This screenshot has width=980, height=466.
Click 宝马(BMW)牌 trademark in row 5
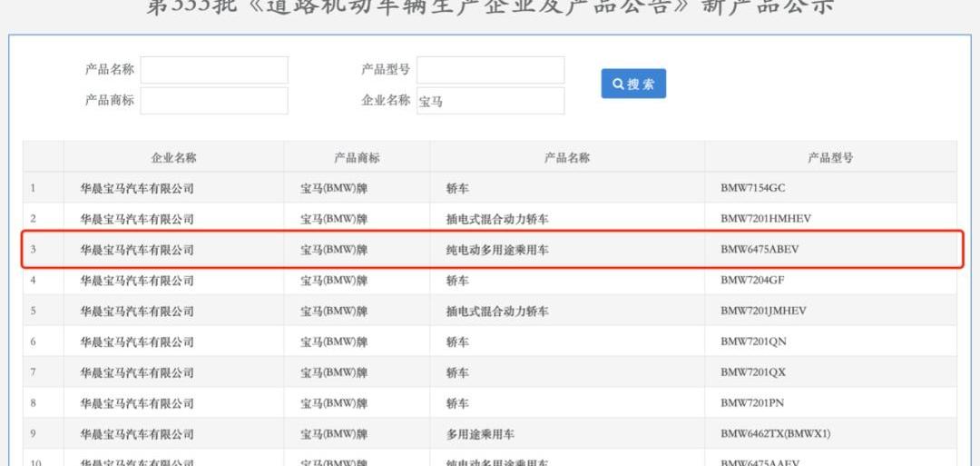[334, 311]
